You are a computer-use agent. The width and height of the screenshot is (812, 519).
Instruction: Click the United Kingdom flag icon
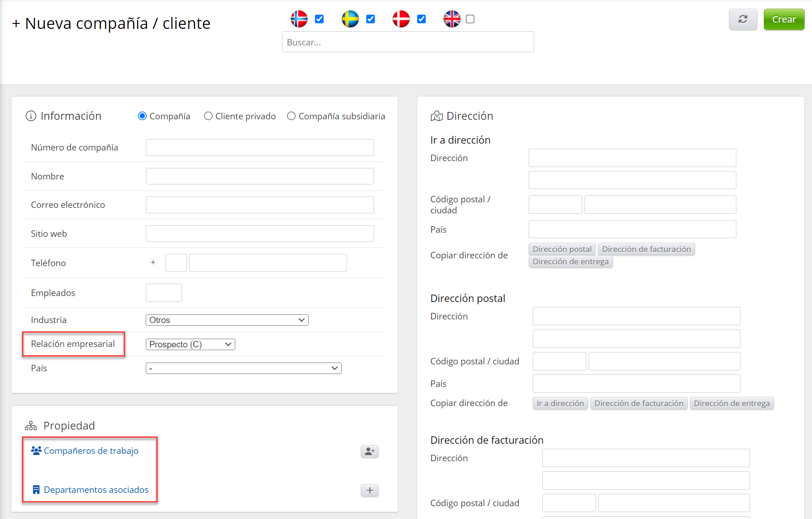click(x=452, y=19)
